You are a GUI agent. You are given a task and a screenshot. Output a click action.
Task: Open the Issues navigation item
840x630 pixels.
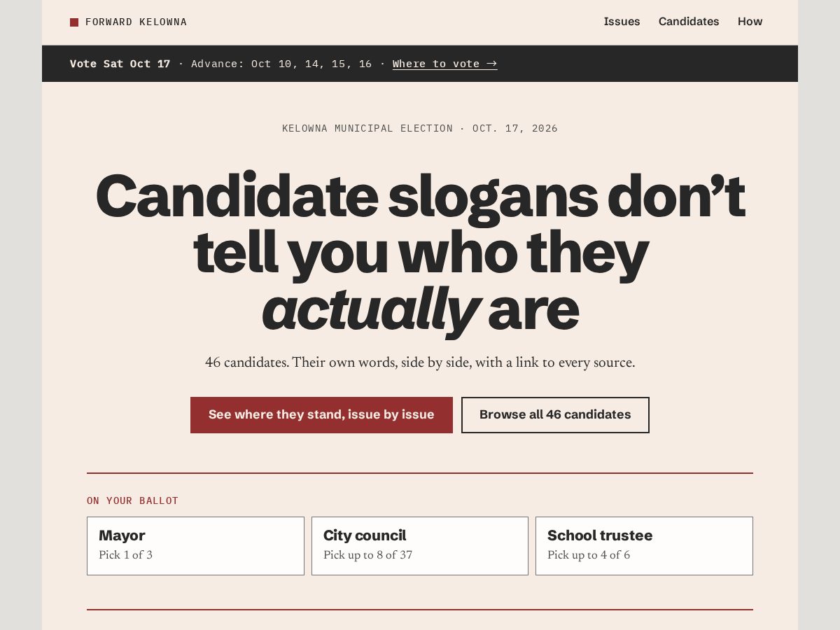click(622, 22)
